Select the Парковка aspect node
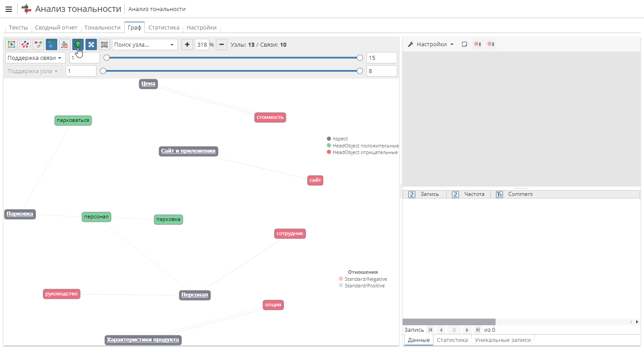 click(20, 214)
